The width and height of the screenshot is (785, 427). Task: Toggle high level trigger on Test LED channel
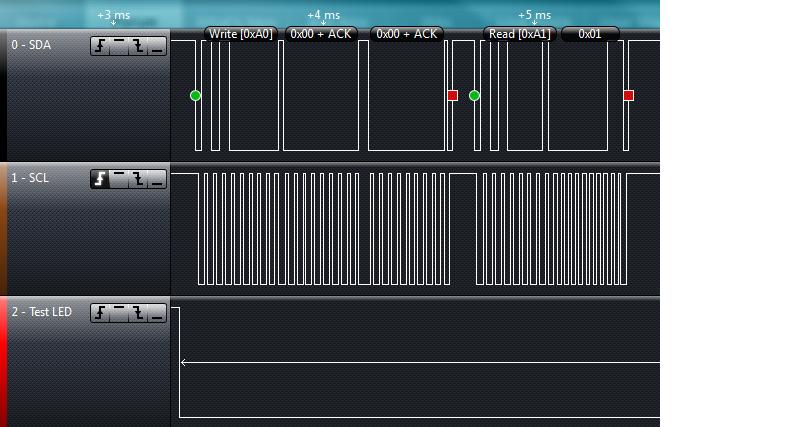(119, 313)
